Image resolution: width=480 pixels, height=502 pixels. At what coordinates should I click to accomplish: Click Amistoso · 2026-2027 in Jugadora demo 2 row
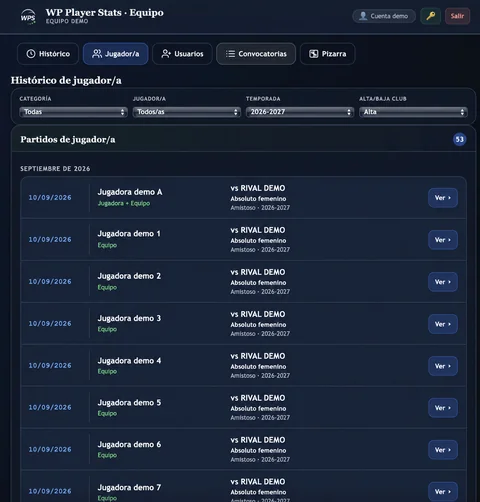point(260,292)
